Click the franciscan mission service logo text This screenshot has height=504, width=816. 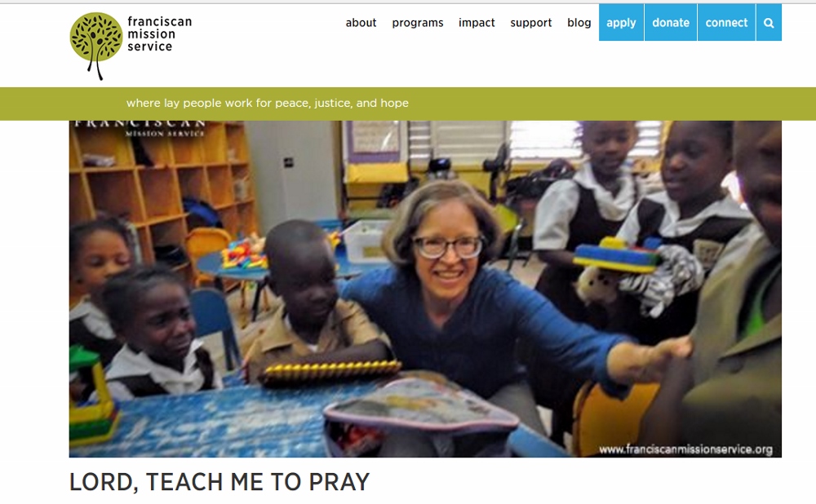[x=159, y=33]
